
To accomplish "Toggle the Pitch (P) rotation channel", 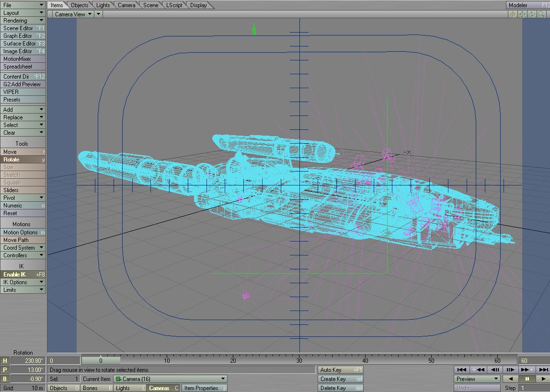I will [5, 370].
